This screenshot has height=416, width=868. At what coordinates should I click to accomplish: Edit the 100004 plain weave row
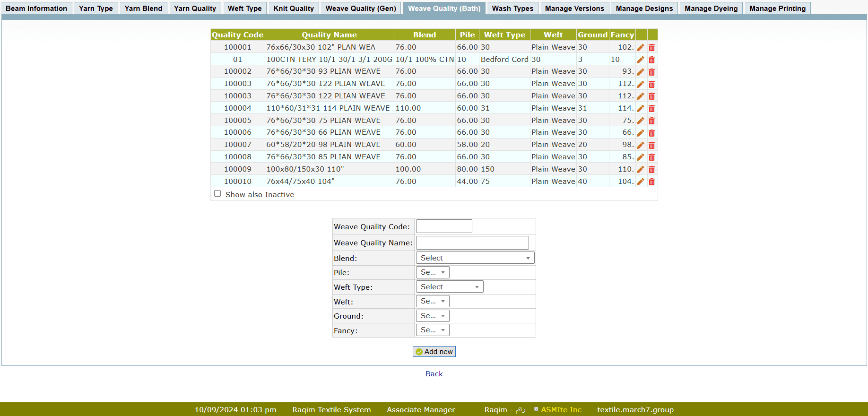pos(641,108)
